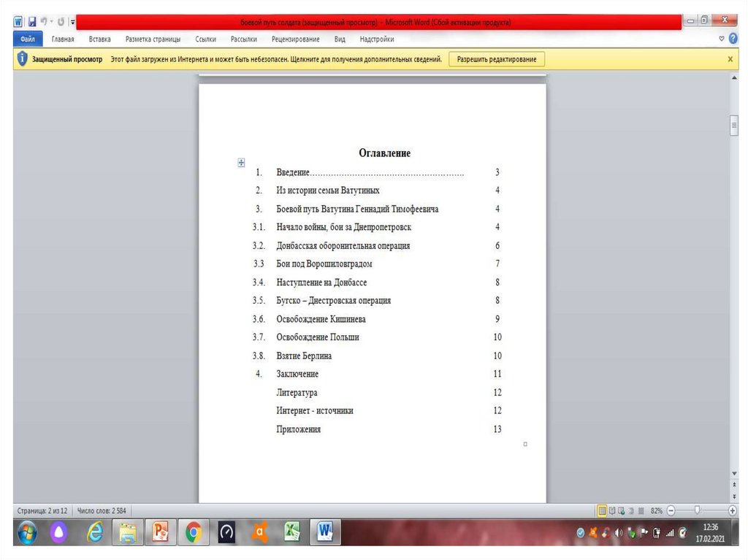The image size is (748, 560).
Task: Open the Файл tab
Action: point(28,39)
